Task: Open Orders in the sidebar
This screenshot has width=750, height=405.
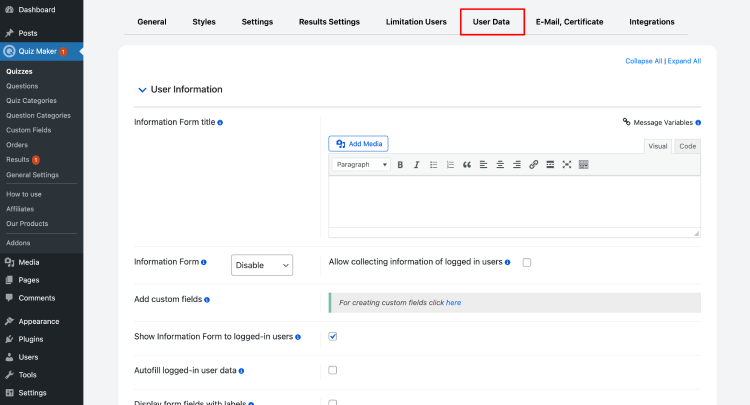Action: [x=17, y=145]
